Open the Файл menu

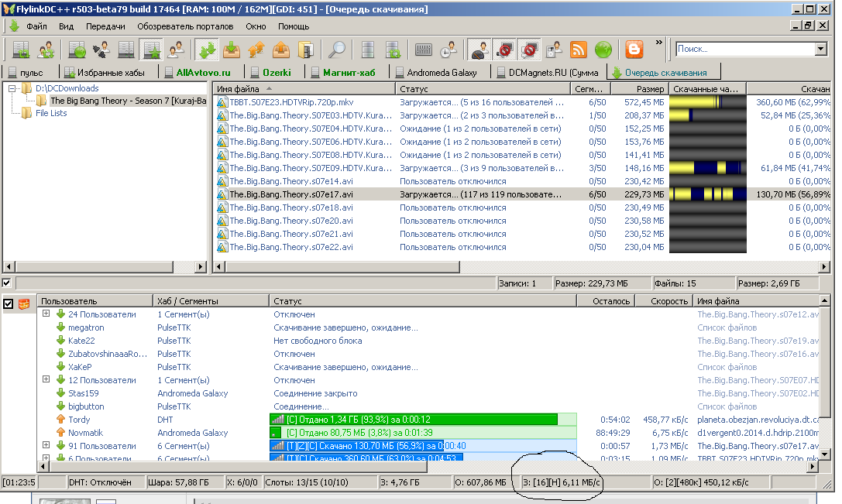click(x=36, y=26)
